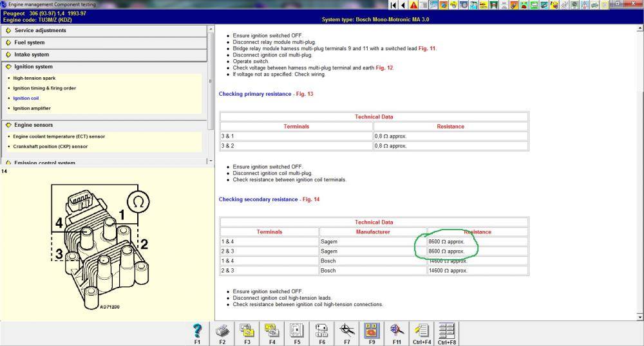
Task: Collapse the Ignition system section
Action: coord(33,67)
